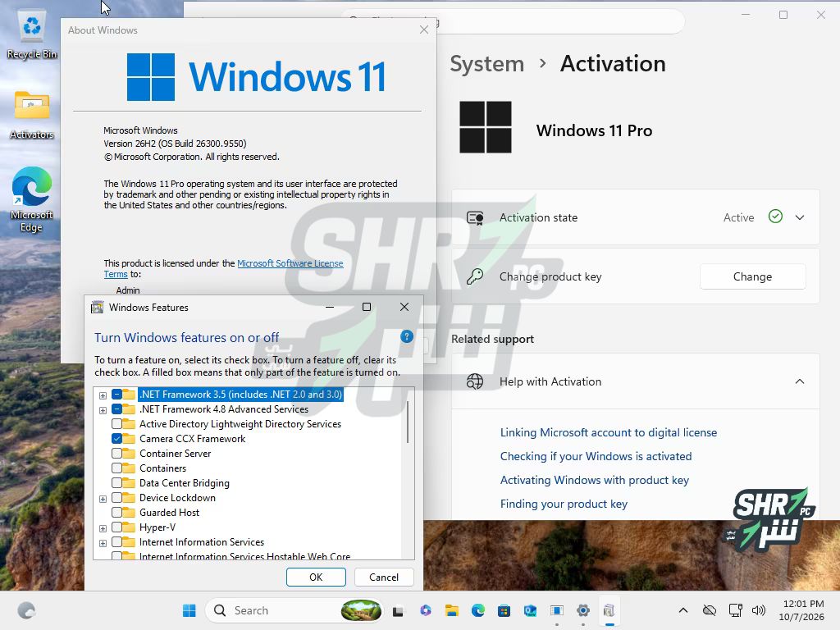Open Copilot from the taskbar

pyautogui.click(x=426, y=610)
